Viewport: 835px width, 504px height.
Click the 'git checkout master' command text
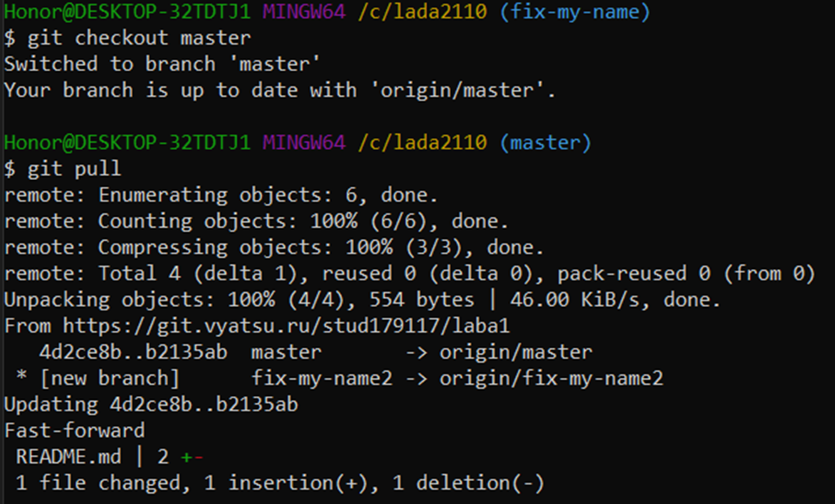tap(137, 38)
